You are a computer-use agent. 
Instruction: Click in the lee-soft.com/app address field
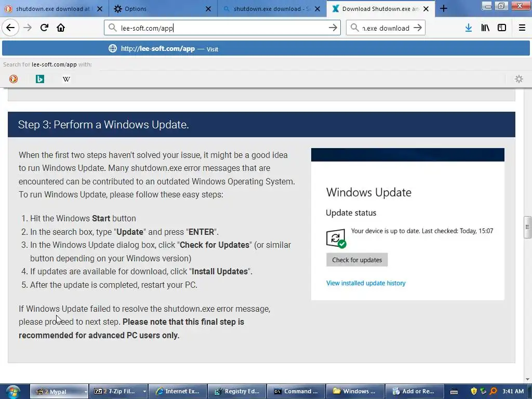(222, 28)
